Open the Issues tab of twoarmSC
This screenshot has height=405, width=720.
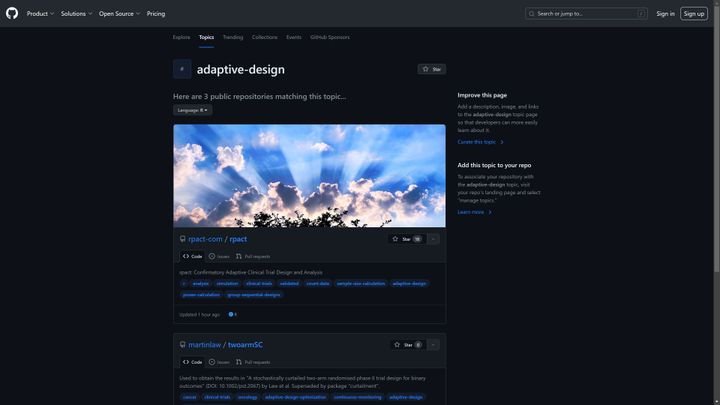coord(219,362)
